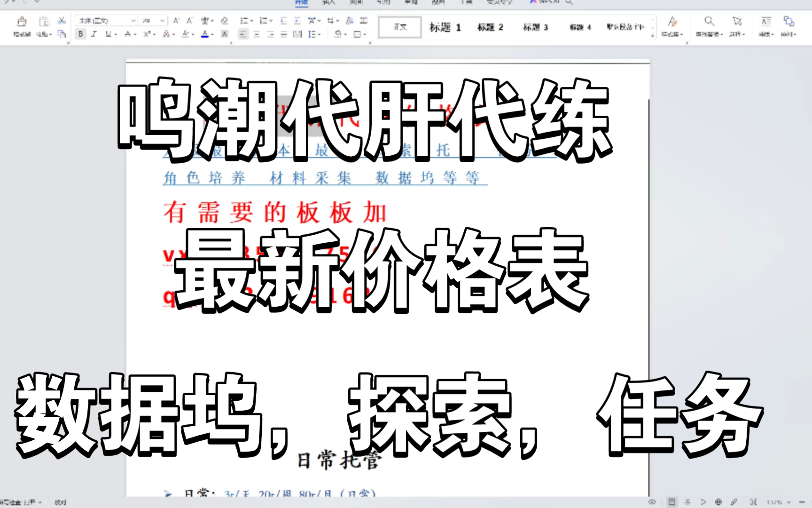
Task: Click the Character Shading icon
Action: (x=225, y=34)
